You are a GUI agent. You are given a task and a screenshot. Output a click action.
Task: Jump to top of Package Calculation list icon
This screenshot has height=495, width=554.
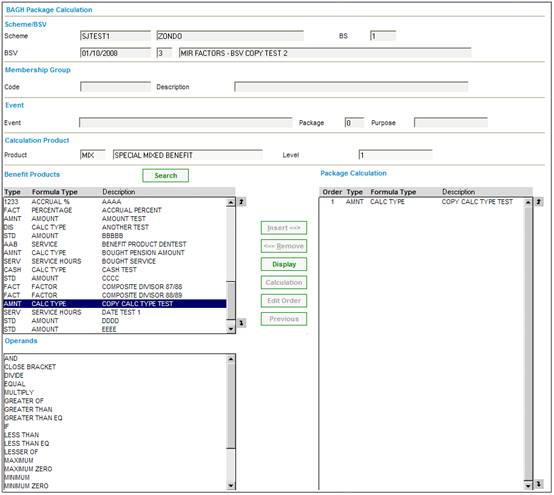[539, 202]
